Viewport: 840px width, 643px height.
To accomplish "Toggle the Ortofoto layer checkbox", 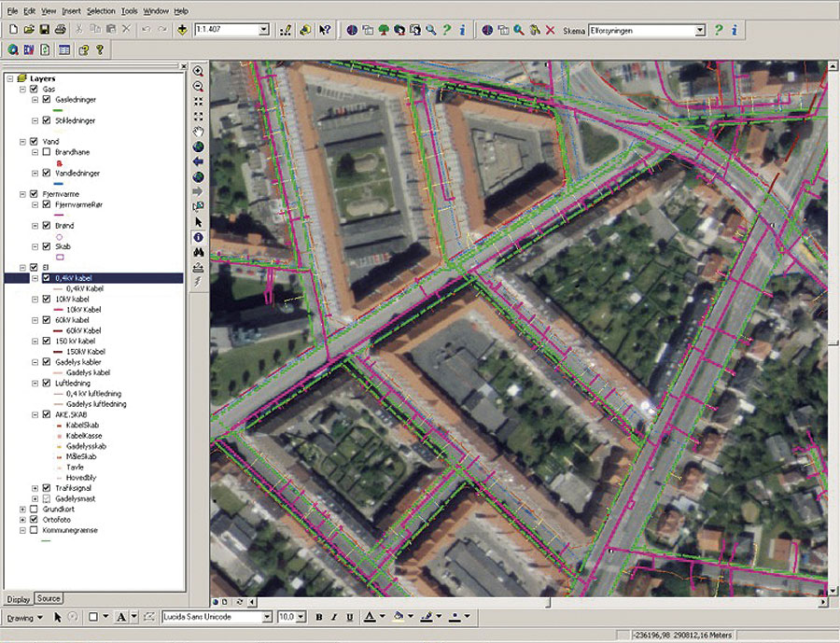I will click(x=35, y=520).
